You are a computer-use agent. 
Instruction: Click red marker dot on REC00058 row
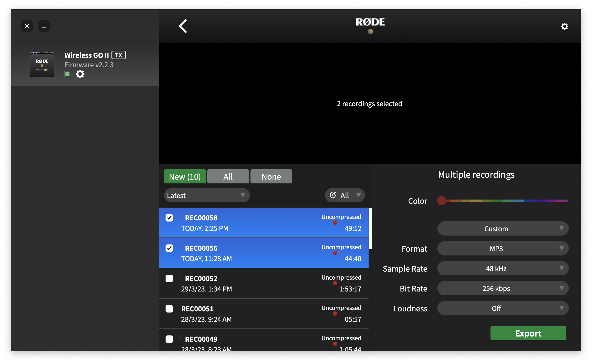(x=335, y=223)
